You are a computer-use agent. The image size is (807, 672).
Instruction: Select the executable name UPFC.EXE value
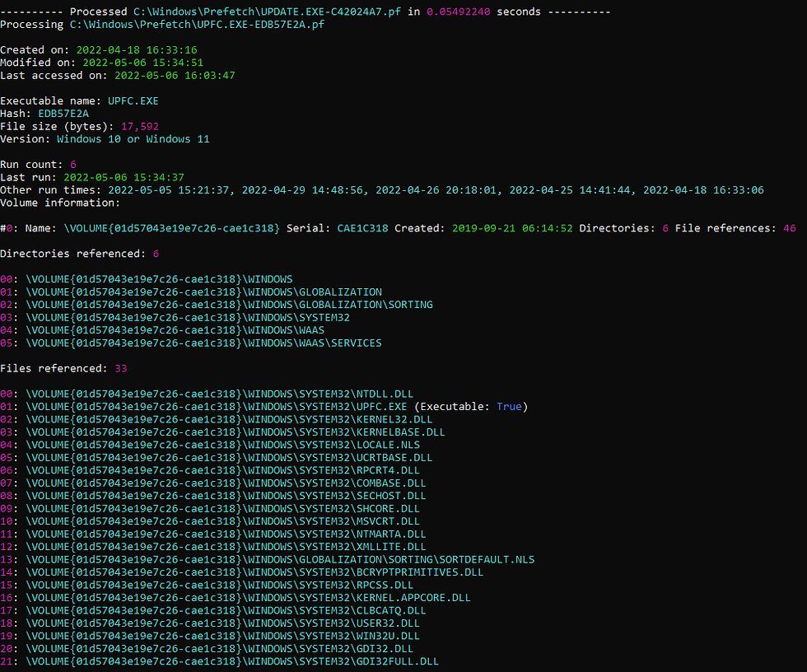click(133, 100)
